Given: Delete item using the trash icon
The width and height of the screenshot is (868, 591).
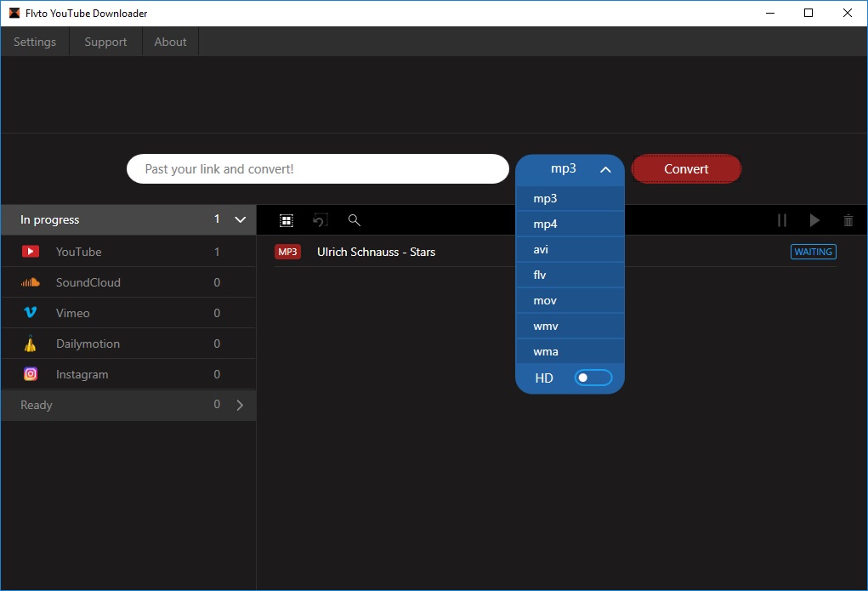Looking at the screenshot, I should pyautogui.click(x=848, y=220).
